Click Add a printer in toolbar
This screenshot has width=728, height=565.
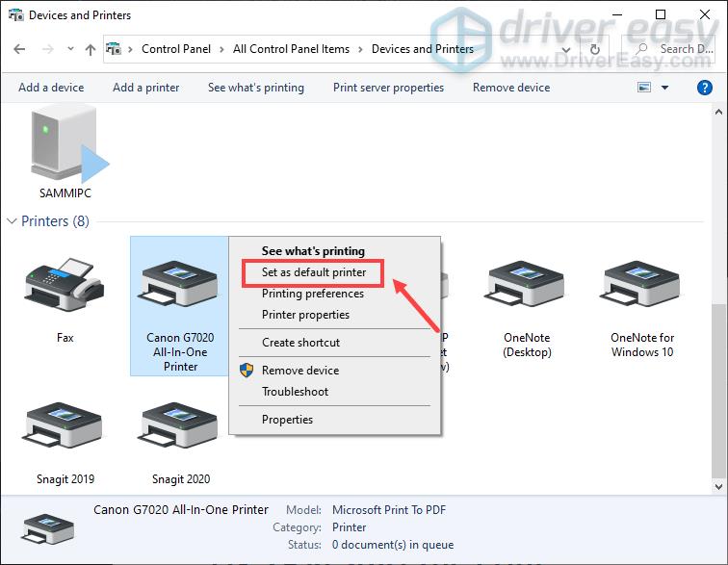(145, 88)
